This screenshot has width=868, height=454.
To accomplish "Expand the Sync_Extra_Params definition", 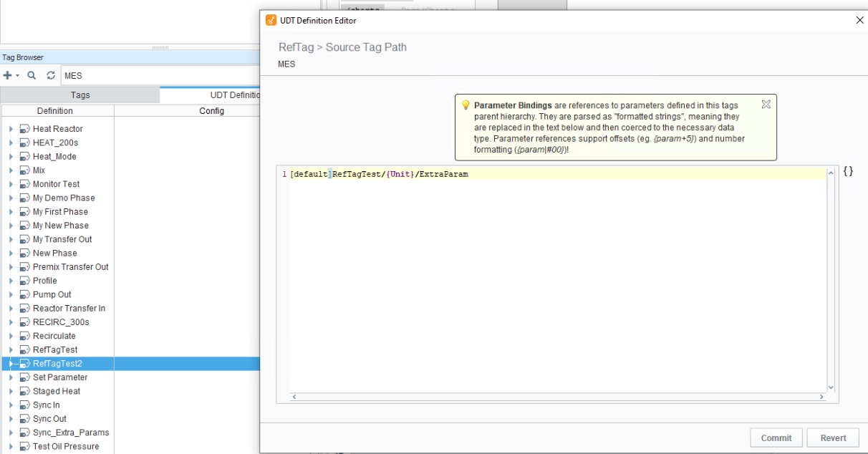I will (11, 433).
